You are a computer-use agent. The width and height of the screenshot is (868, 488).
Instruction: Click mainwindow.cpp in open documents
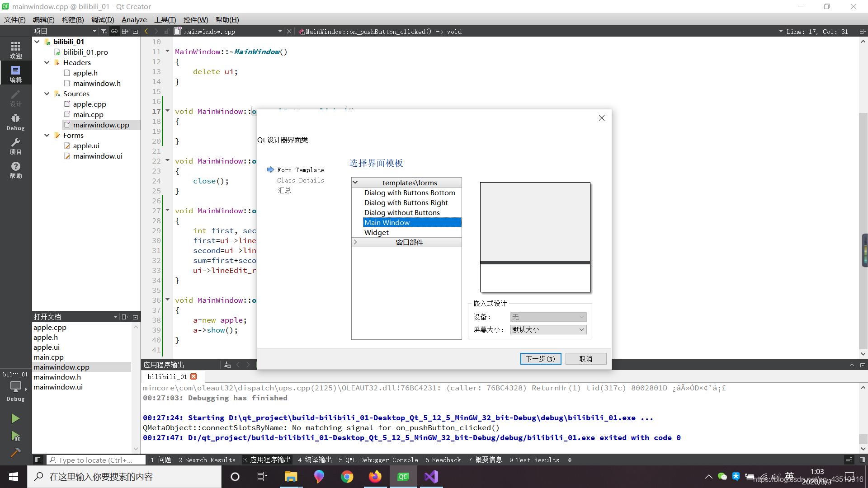pos(62,366)
